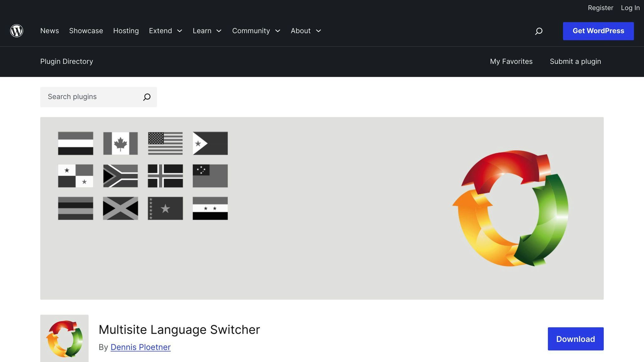Click the United States flag in banner
This screenshot has width=644, height=362.
(165, 143)
